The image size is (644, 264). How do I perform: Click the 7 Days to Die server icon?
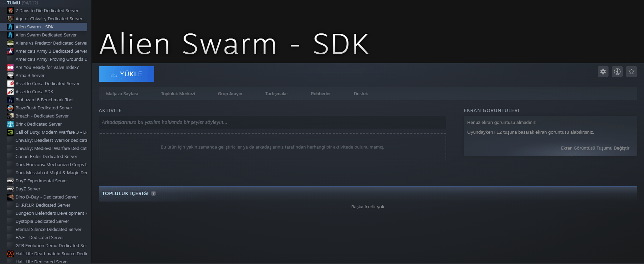pyautogui.click(x=10, y=10)
